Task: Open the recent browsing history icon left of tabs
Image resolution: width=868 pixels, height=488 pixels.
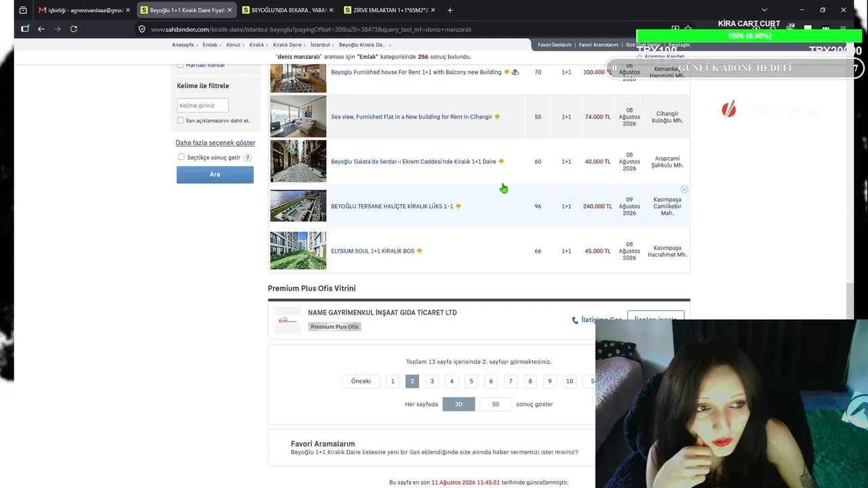Action: click(23, 10)
